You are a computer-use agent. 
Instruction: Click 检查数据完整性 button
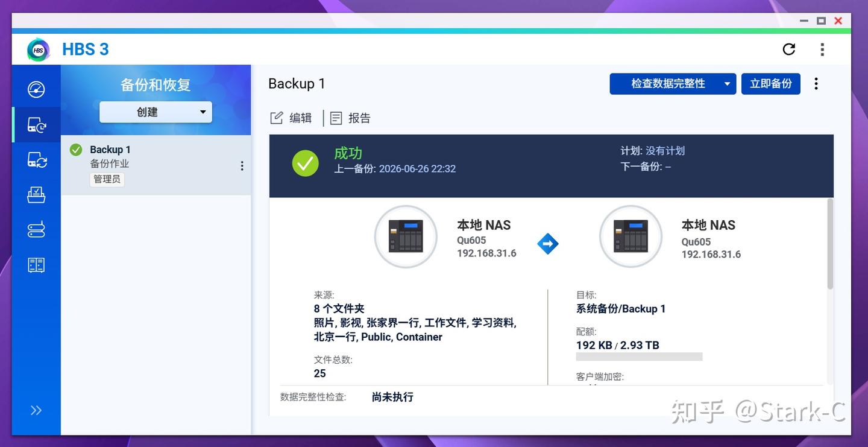coord(668,84)
